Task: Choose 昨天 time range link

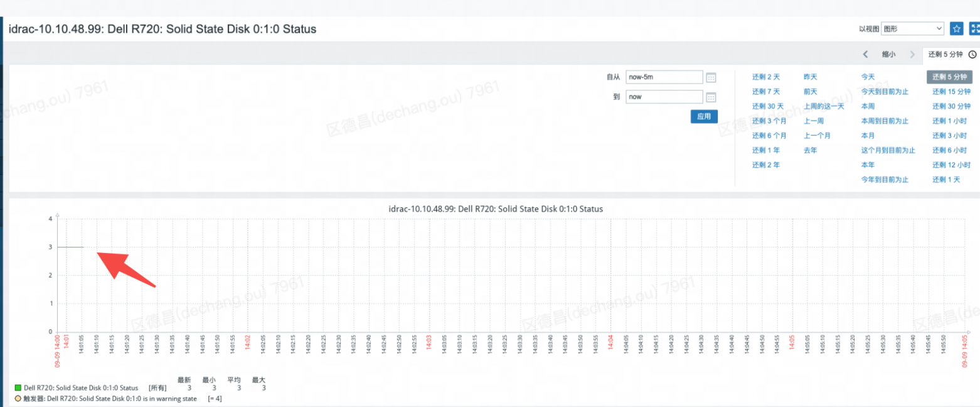Action: pyautogui.click(x=811, y=77)
